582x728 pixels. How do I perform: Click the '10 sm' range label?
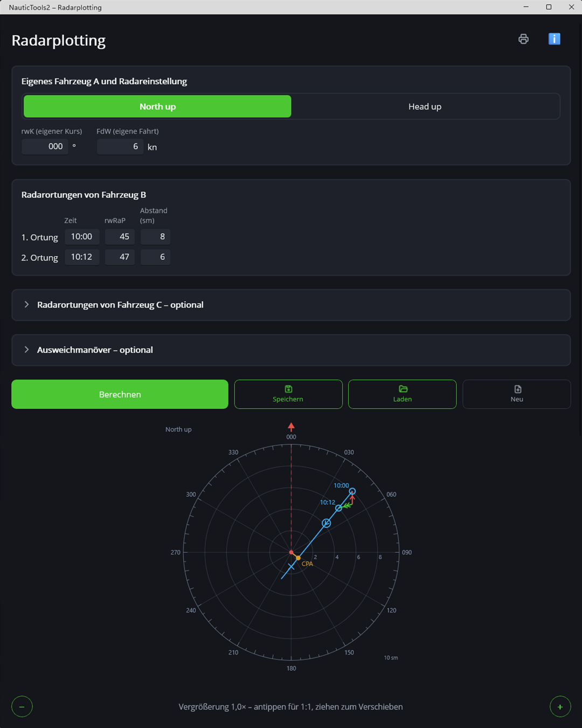391,657
